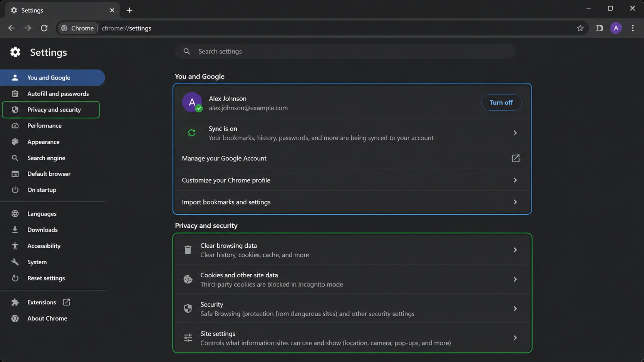Expand the Sync is on chevron
Viewport: 644px width, 362px height.
pos(515,133)
